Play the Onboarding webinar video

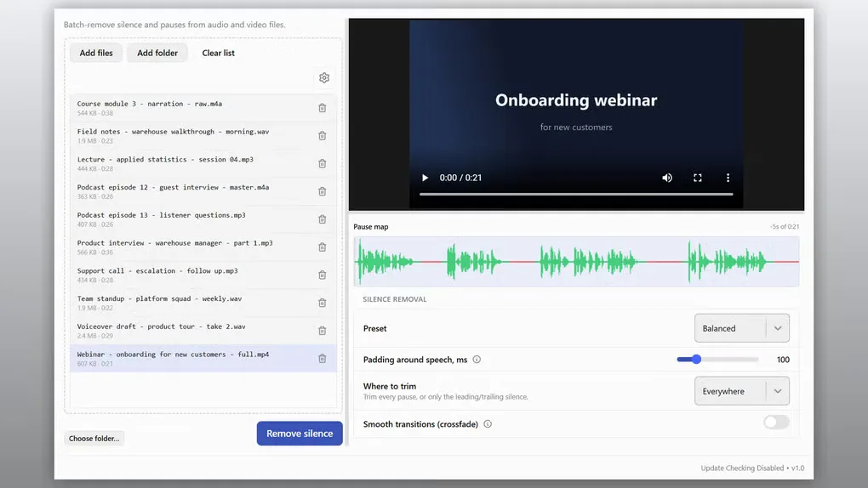pos(425,178)
